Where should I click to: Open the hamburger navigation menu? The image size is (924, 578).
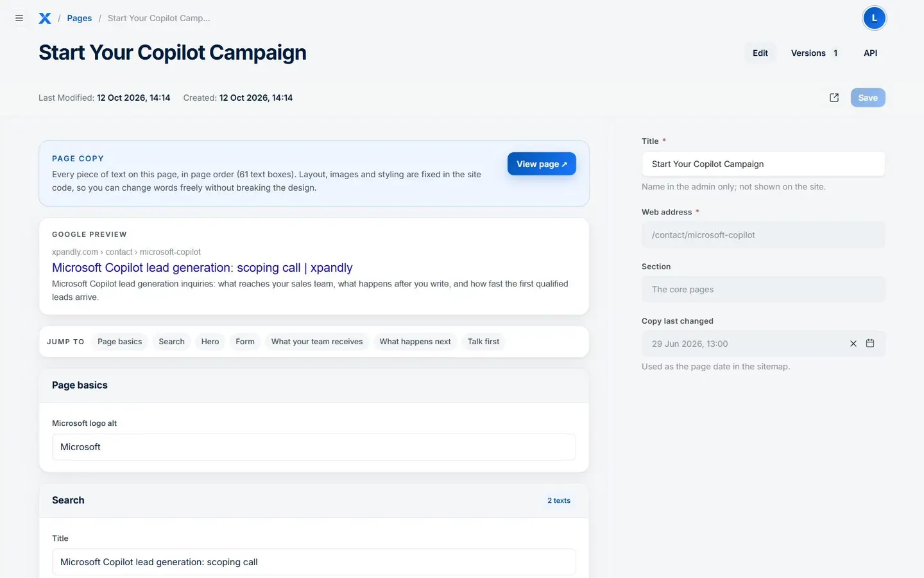[x=19, y=18]
